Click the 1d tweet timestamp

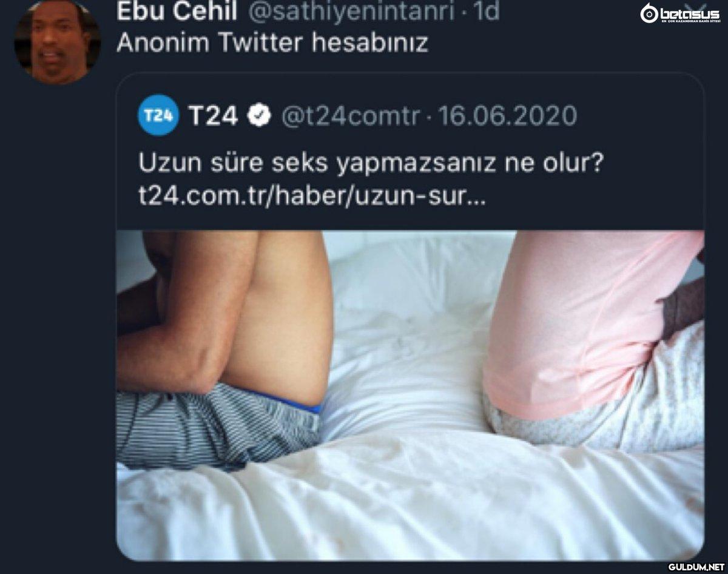click(x=487, y=12)
